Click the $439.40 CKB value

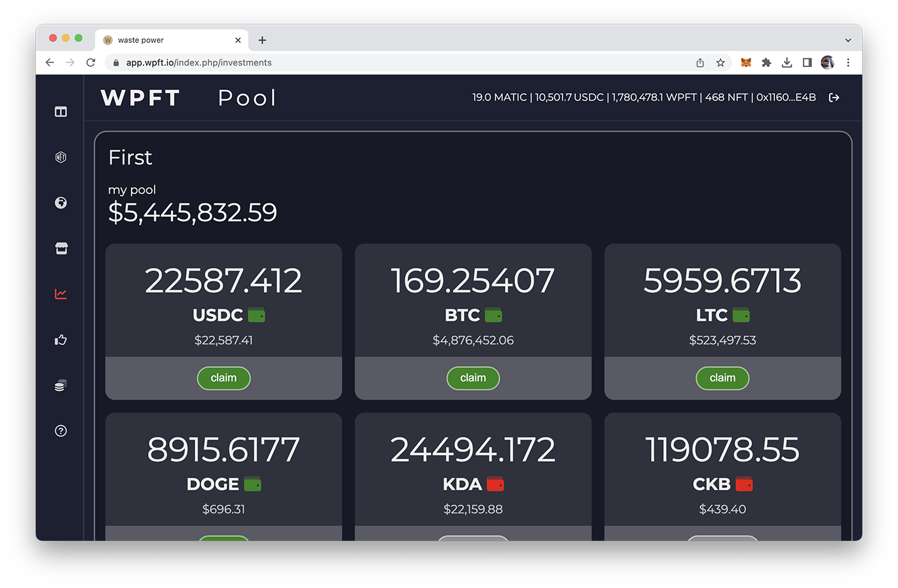pyautogui.click(x=722, y=510)
